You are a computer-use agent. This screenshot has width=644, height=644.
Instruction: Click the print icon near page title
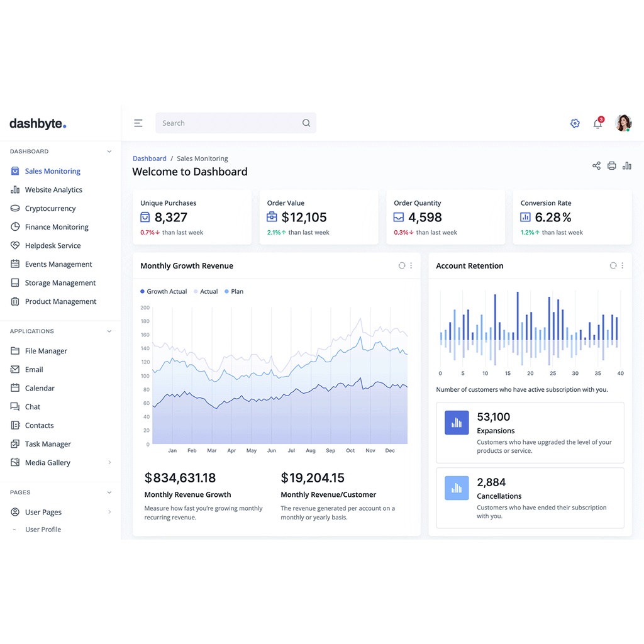coord(611,165)
